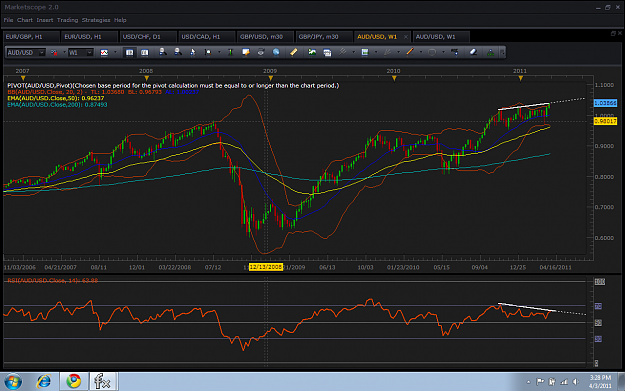Select the chart type line icon
The height and width of the screenshot is (391, 625).
tap(104, 52)
